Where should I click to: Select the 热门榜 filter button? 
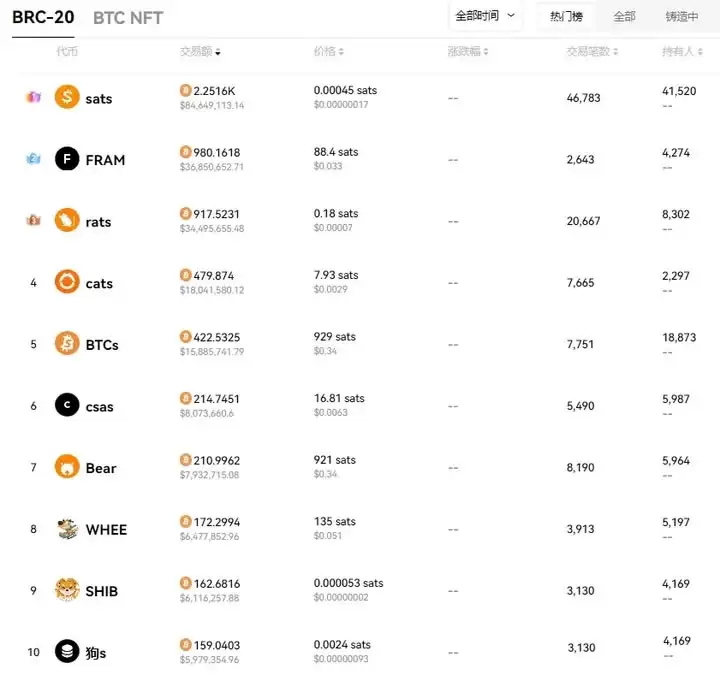click(566, 16)
